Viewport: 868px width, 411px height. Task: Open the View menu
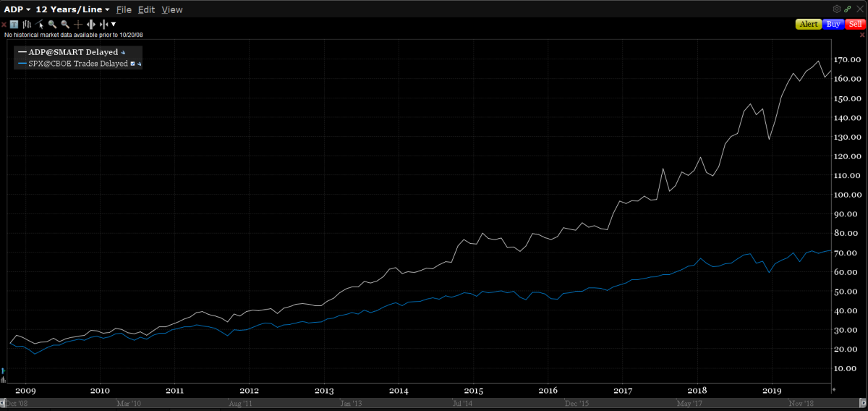coord(172,9)
